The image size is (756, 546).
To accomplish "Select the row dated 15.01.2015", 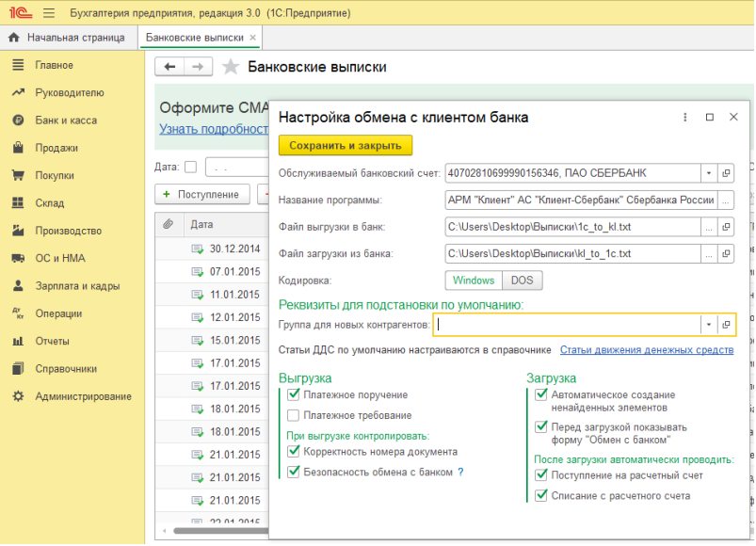I will click(x=212, y=341).
